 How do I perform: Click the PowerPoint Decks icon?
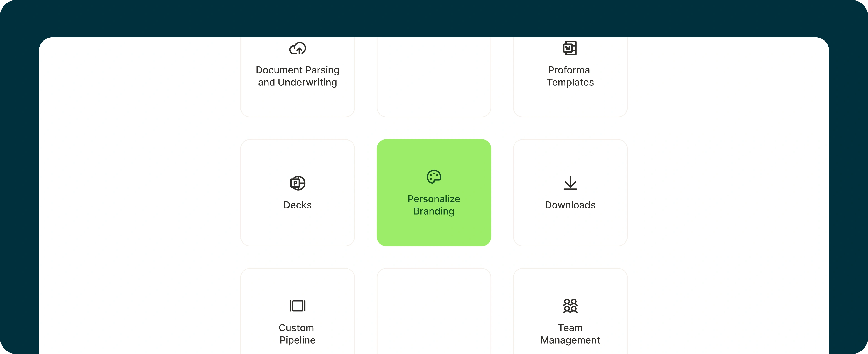tap(298, 183)
